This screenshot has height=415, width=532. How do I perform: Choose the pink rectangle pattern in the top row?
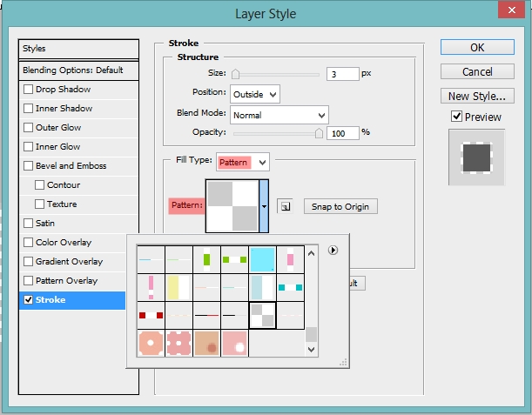click(290, 260)
